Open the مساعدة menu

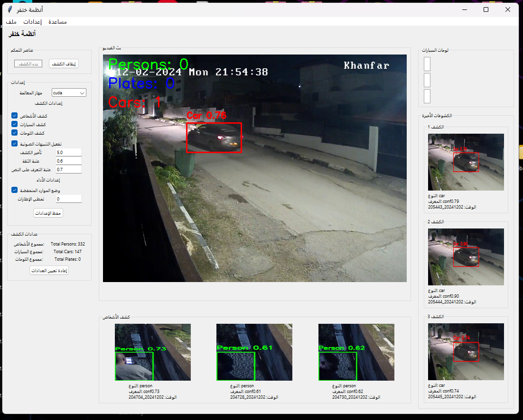[x=57, y=22]
